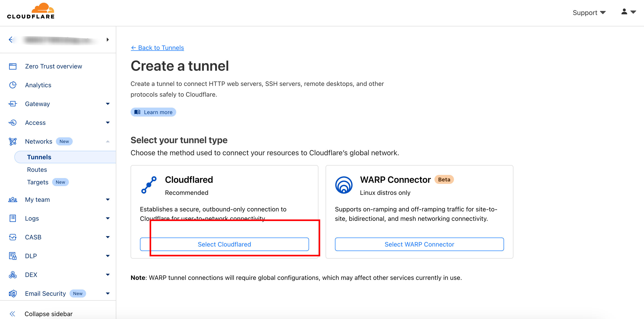Expand the Gateway menu section
Image resolution: width=644 pixels, height=319 pixels.
pos(108,104)
